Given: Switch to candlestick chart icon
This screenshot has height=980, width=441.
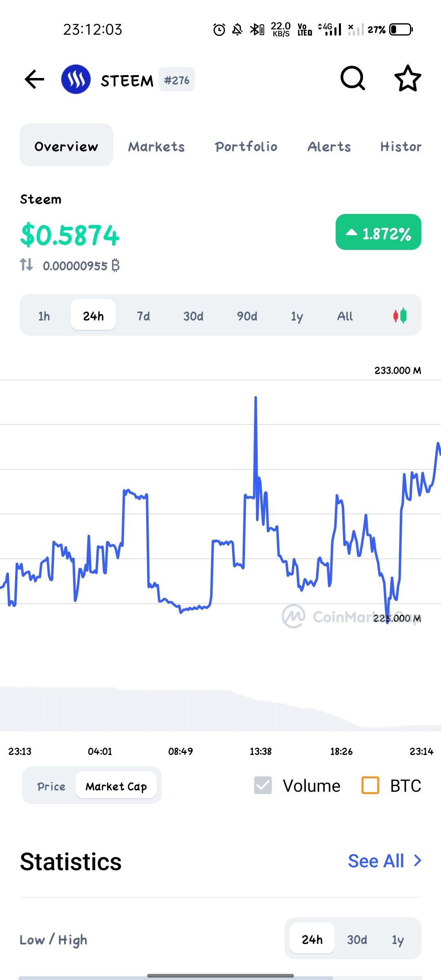Looking at the screenshot, I should pyautogui.click(x=400, y=316).
